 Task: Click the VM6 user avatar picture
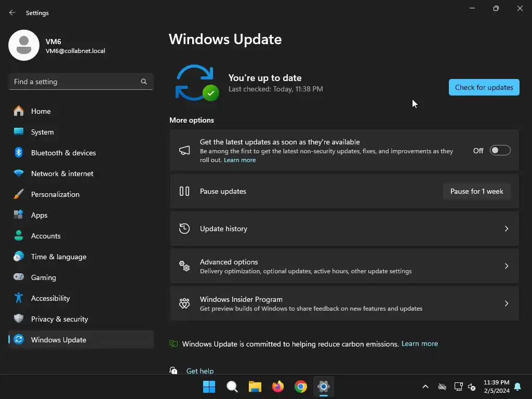(x=24, y=45)
